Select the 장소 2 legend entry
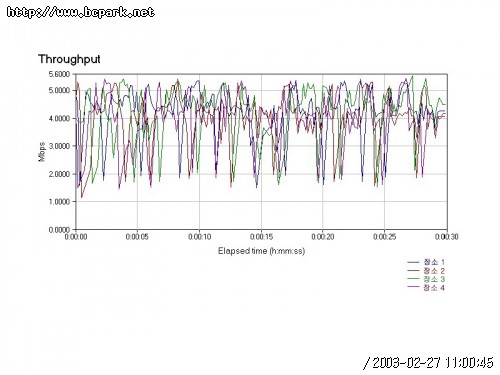The height and width of the screenshot is (375, 500). pyautogui.click(x=426, y=271)
